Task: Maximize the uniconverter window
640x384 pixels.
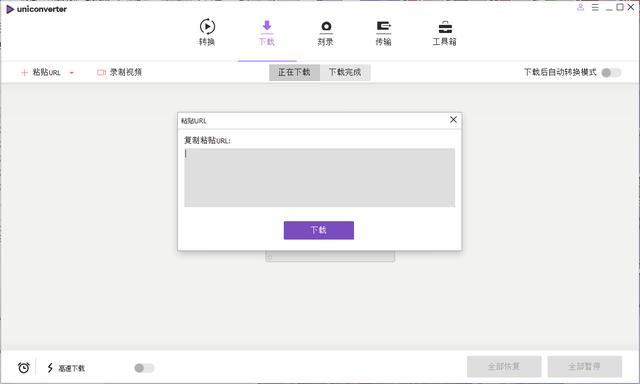Action: pyautogui.click(x=620, y=7)
